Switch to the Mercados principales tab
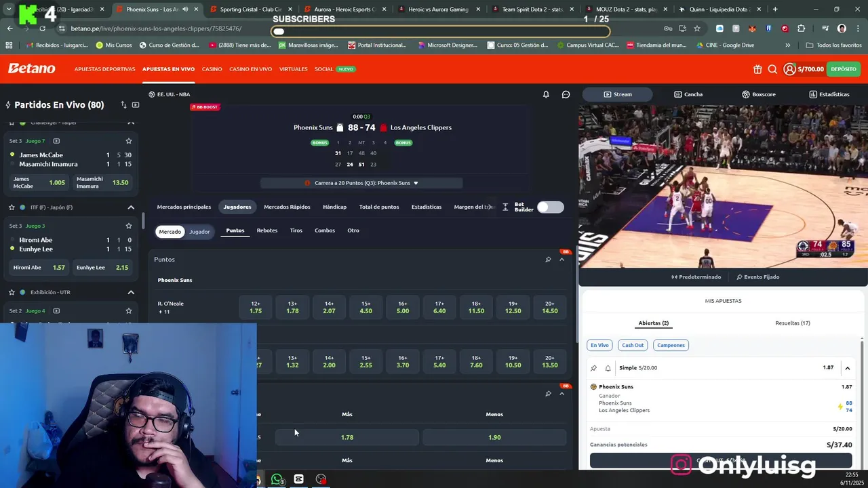 tap(184, 207)
